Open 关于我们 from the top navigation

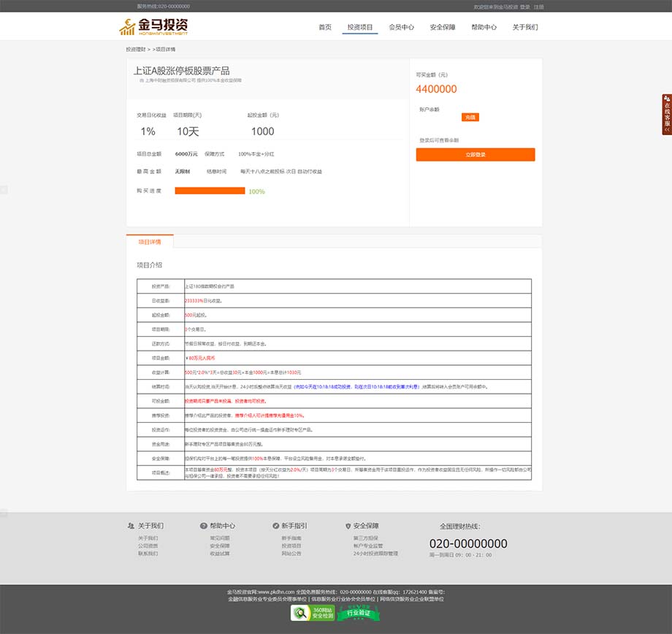point(525,27)
